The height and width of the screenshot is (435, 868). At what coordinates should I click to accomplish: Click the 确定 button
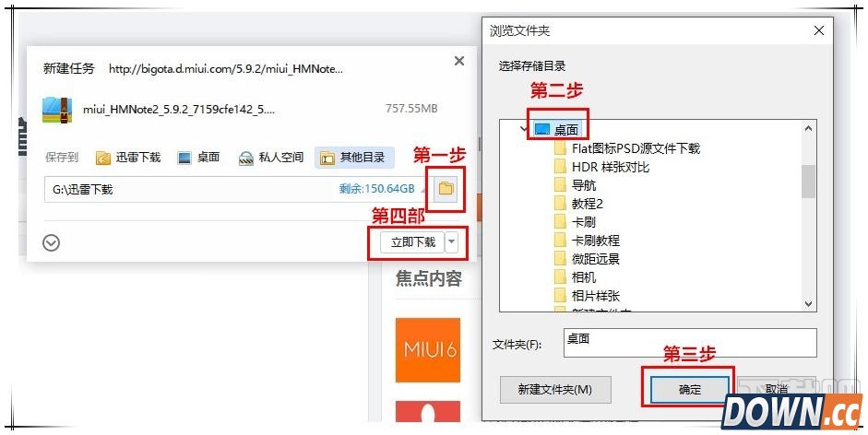pos(690,390)
